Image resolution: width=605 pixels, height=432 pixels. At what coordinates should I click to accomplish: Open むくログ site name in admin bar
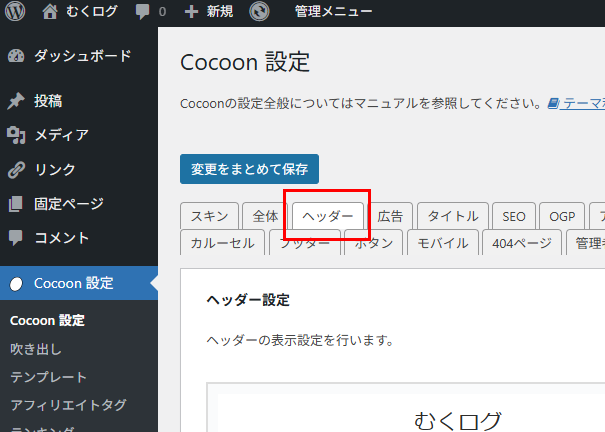(x=91, y=12)
